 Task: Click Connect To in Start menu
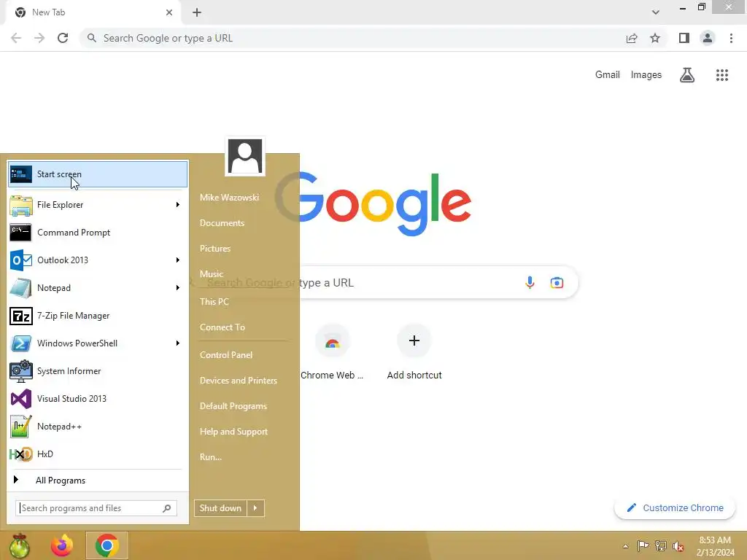[x=222, y=327]
